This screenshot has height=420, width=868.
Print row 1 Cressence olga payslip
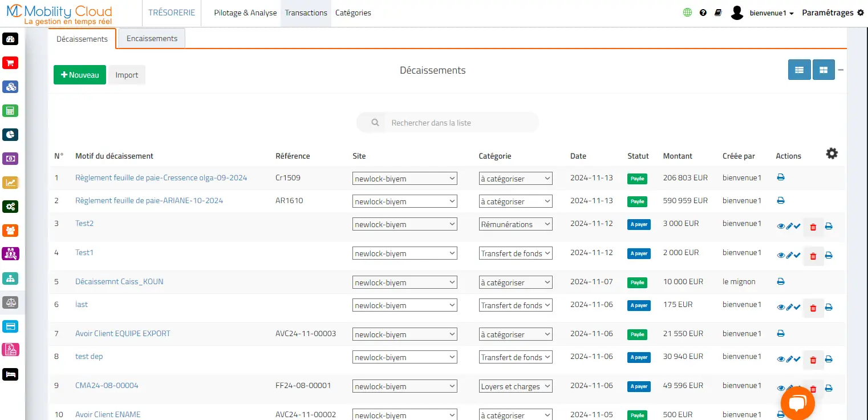(781, 177)
